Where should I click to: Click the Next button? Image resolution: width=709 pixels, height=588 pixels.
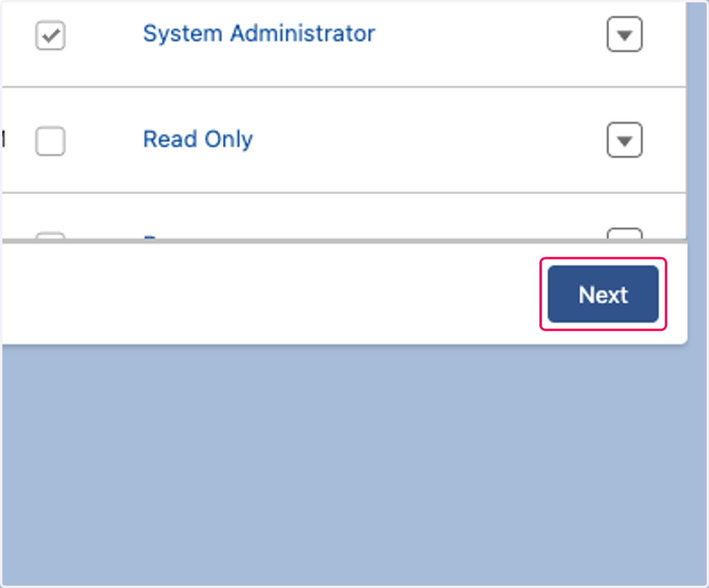coord(603,294)
